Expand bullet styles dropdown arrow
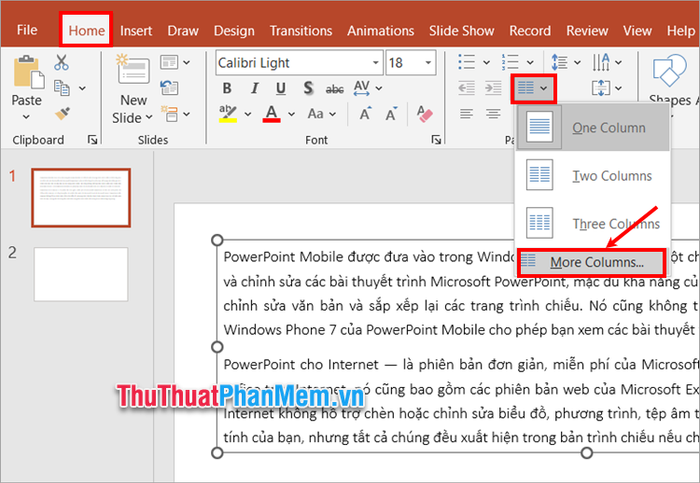This screenshot has height=483, width=700. click(487, 62)
